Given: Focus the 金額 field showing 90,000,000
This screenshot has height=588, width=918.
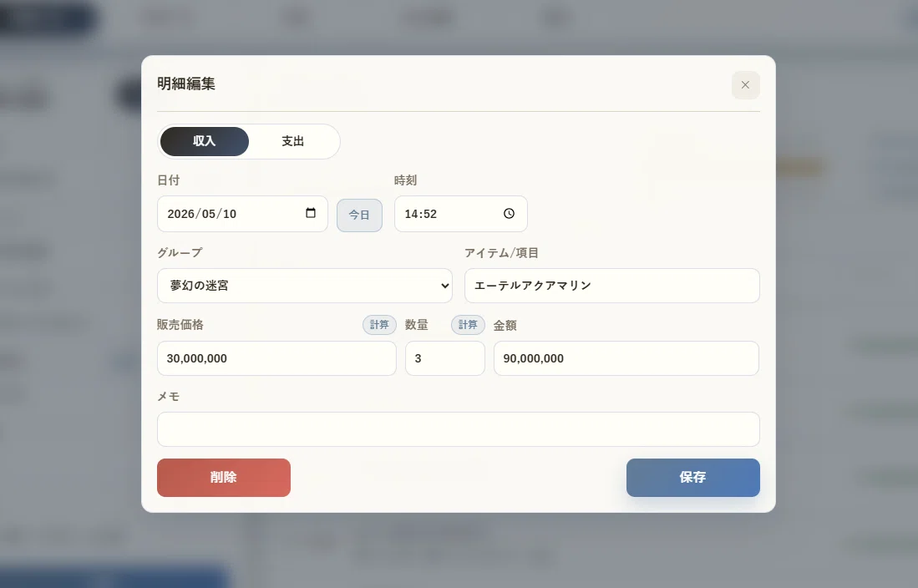Looking at the screenshot, I should point(626,358).
